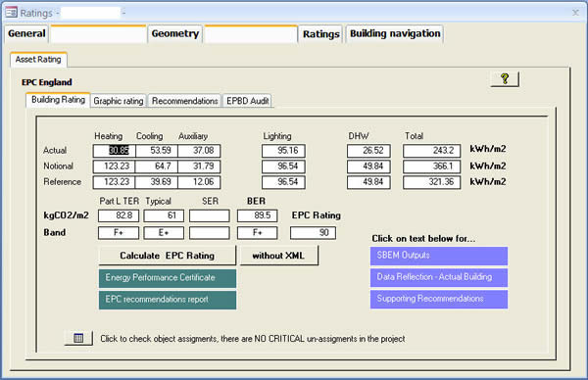Screen dimensions: 588x380
Task: Open the Building navigation tab
Action: 395,33
